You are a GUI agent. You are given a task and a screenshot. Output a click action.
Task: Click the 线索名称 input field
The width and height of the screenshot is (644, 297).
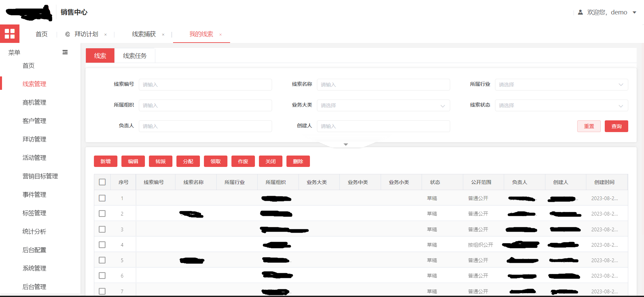coord(383,84)
